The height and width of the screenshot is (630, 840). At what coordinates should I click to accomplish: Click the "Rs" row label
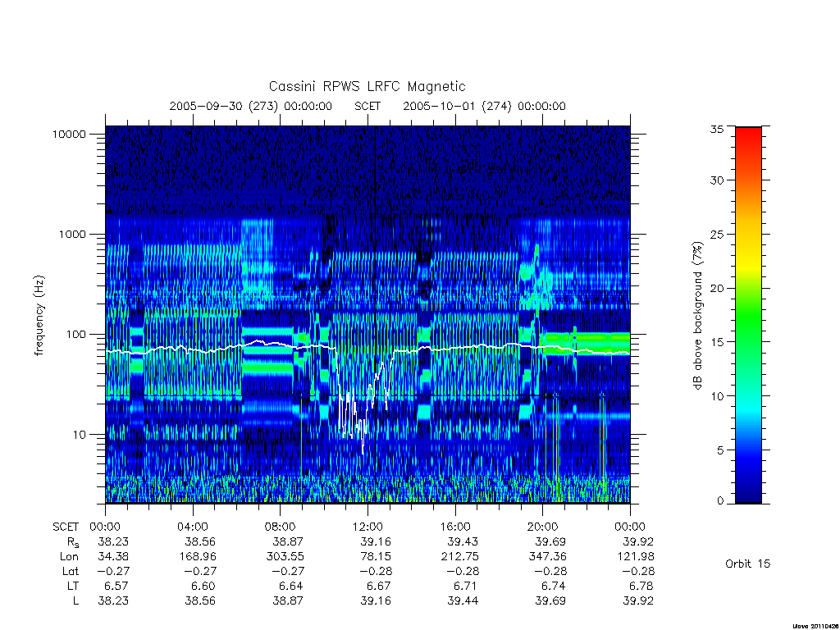tap(72, 543)
